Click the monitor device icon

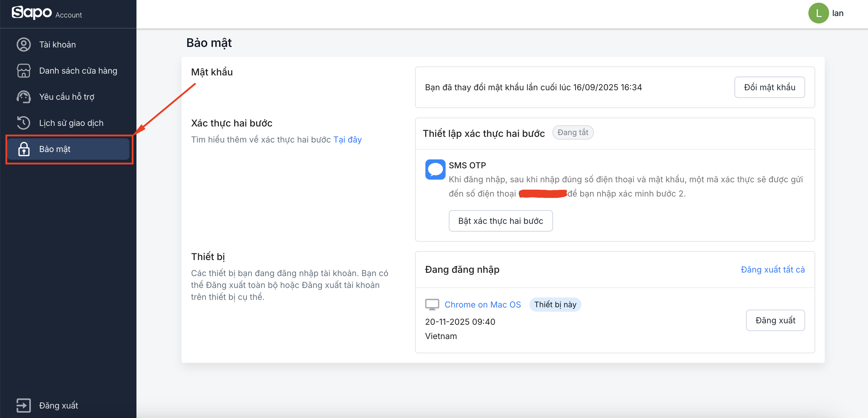[x=432, y=304]
